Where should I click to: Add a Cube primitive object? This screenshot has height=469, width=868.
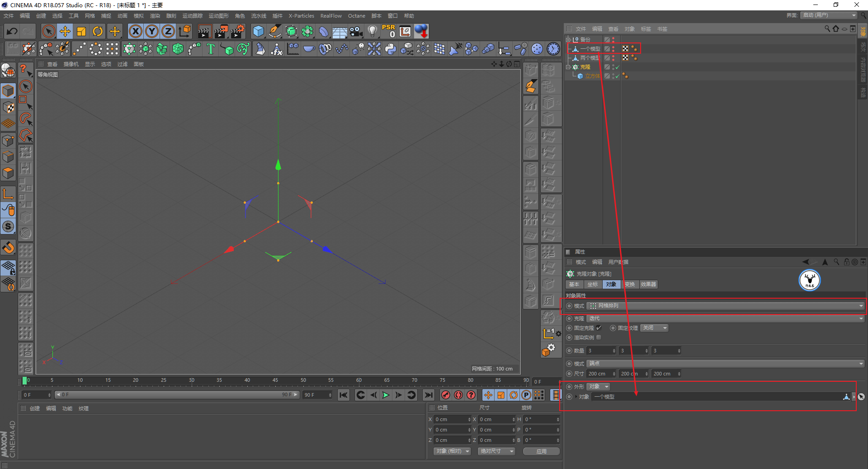pos(258,31)
